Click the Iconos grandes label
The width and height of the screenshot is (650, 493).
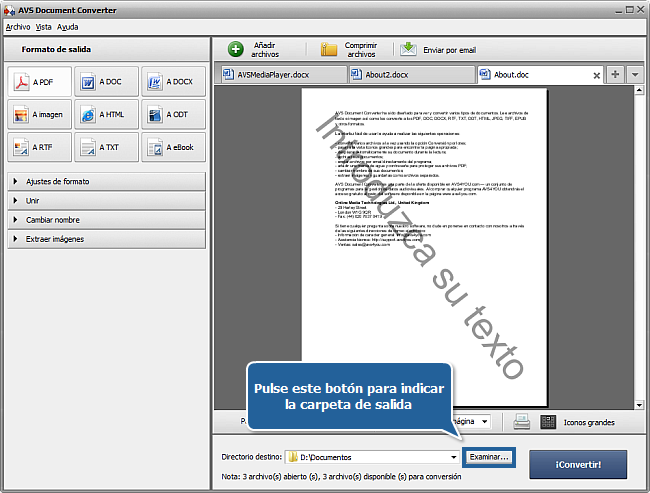tap(589, 423)
